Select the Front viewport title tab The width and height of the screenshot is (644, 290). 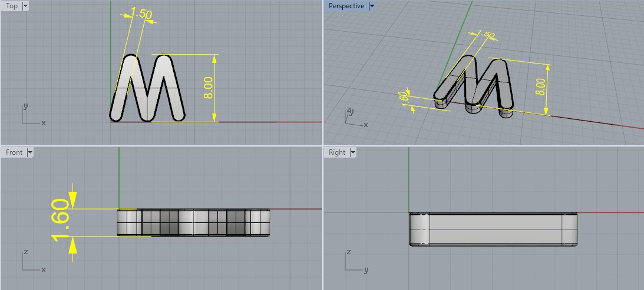(14, 152)
